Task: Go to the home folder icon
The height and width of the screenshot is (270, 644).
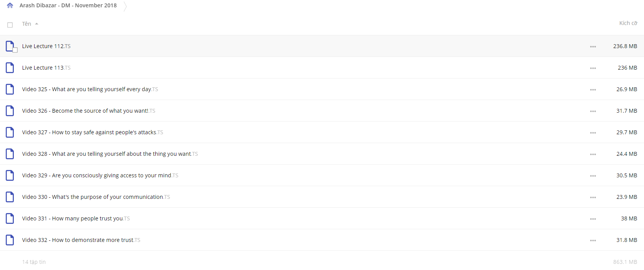Action: (10, 5)
